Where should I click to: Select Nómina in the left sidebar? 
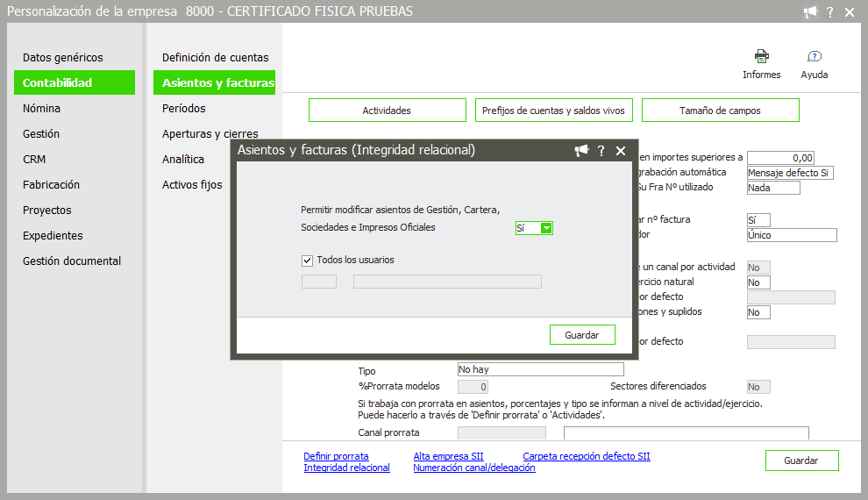[41, 109]
